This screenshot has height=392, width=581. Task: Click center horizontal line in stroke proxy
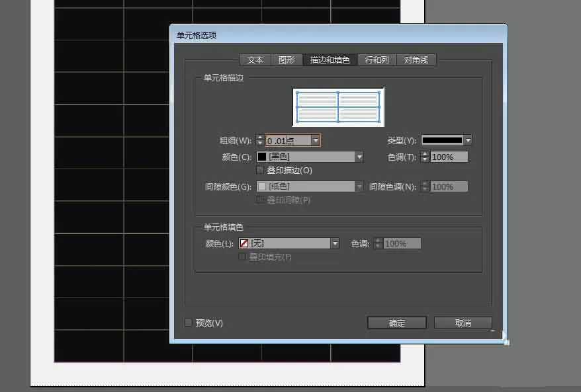pyautogui.click(x=338, y=107)
